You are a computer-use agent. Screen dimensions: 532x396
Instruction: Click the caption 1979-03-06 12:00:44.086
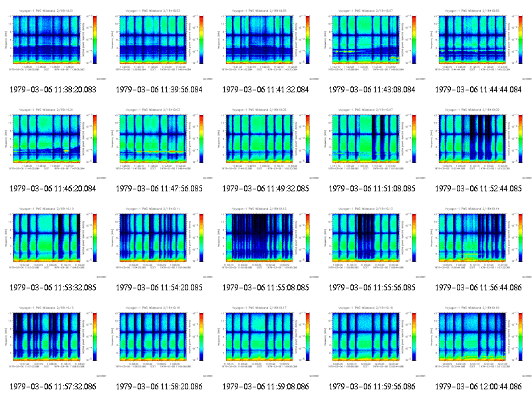coord(478,387)
